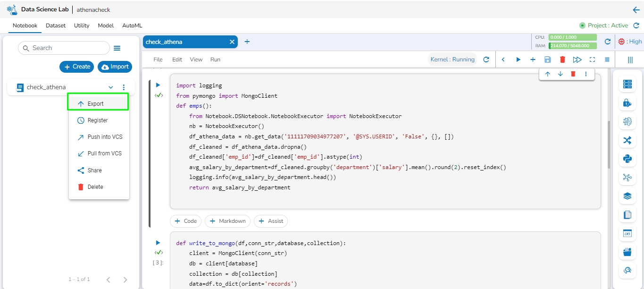Open the cell's three-dot more options

[586, 74]
